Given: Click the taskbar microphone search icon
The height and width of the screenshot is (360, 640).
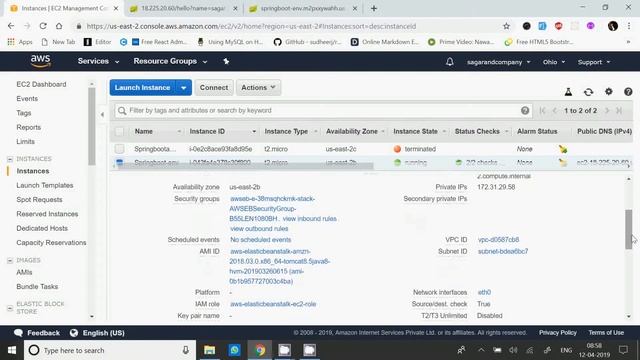Looking at the screenshot, I should click(186, 350).
